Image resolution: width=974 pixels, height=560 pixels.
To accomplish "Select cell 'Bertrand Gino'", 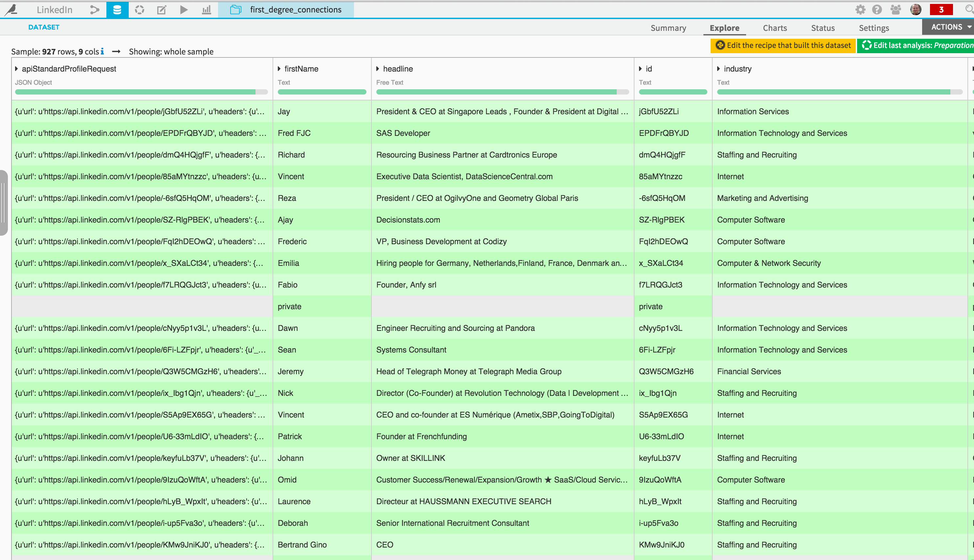I will click(322, 545).
